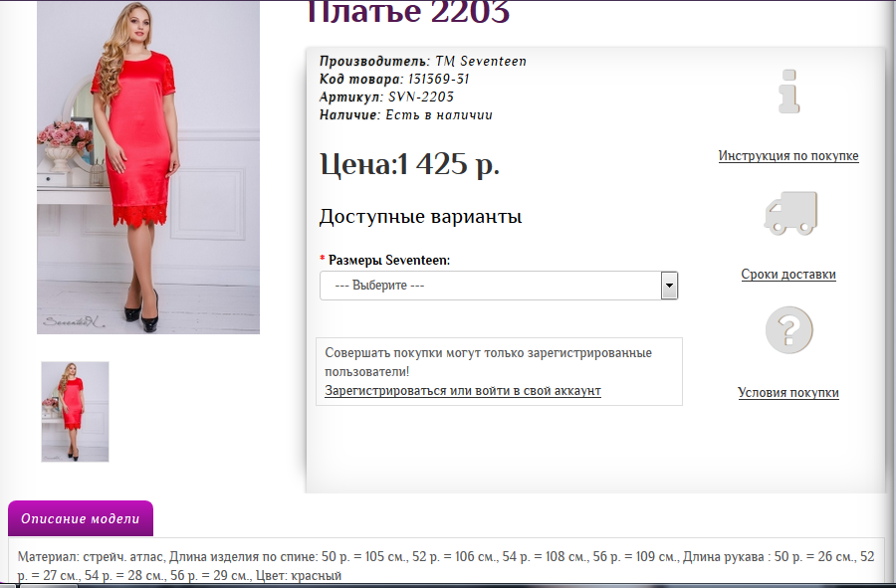Click the question mark purchase conditions icon
Screen dimensions: 896x588
(x=789, y=330)
